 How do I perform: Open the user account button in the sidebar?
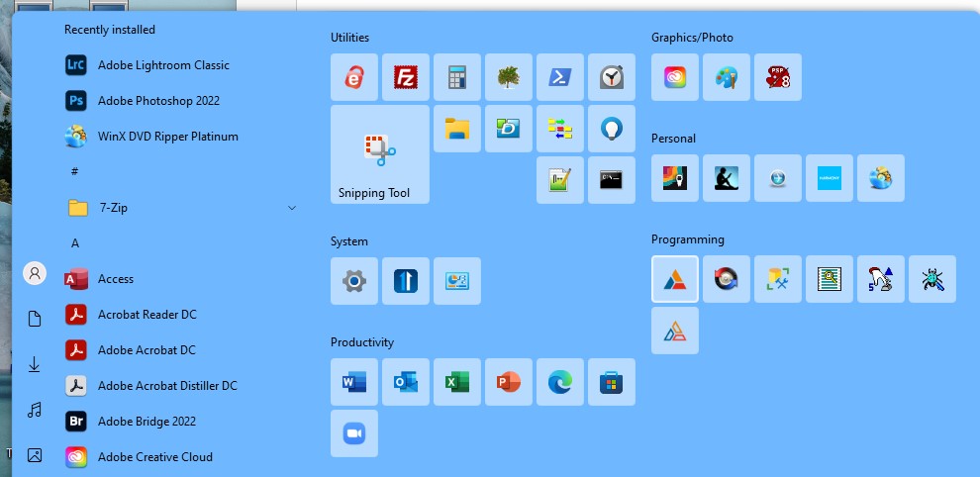(x=35, y=273)
